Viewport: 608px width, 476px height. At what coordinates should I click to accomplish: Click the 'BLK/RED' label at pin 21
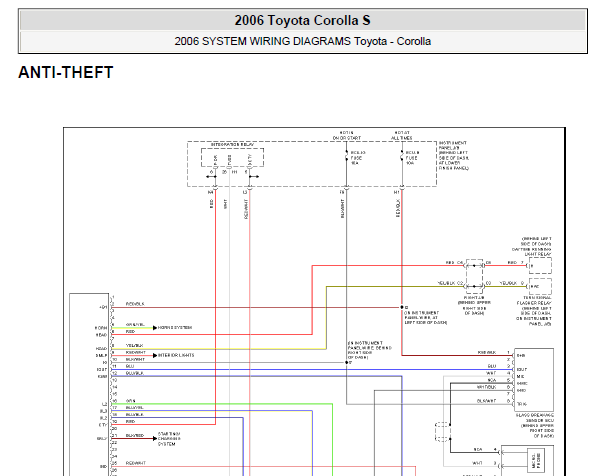click(135, 435)
